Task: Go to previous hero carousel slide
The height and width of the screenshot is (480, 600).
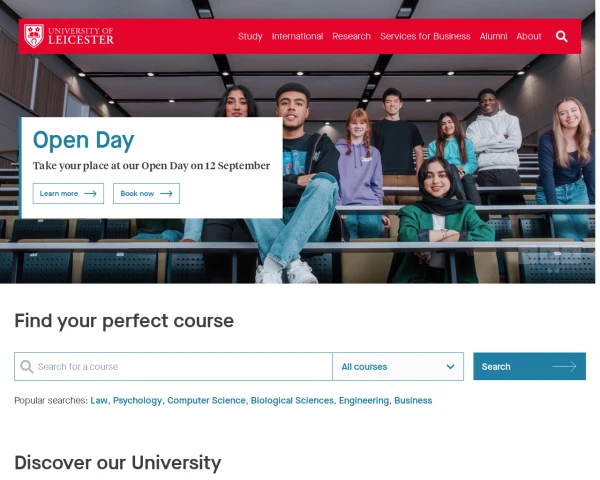Action: pyautogui.click(x=530, y=254)
